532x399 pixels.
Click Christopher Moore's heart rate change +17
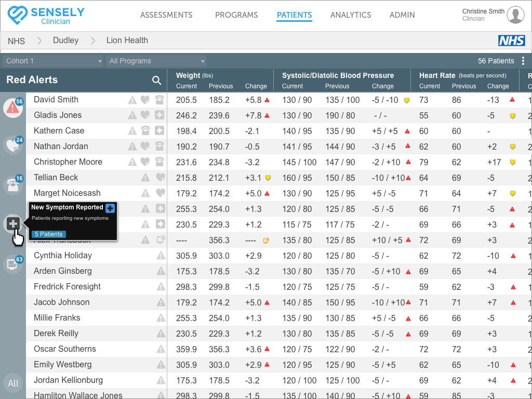tap(494, 163)
